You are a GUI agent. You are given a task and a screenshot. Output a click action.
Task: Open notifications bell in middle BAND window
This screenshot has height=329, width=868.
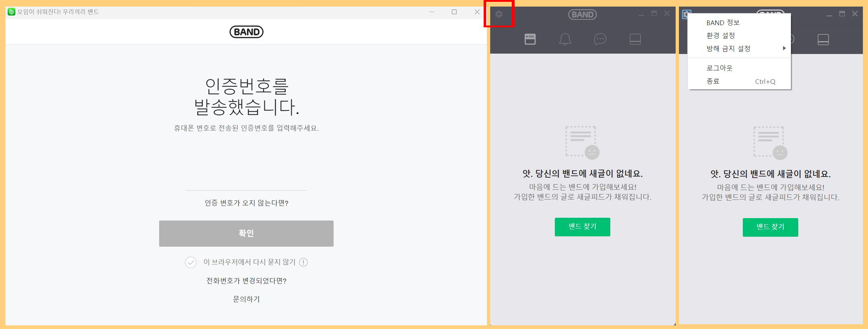565,39
